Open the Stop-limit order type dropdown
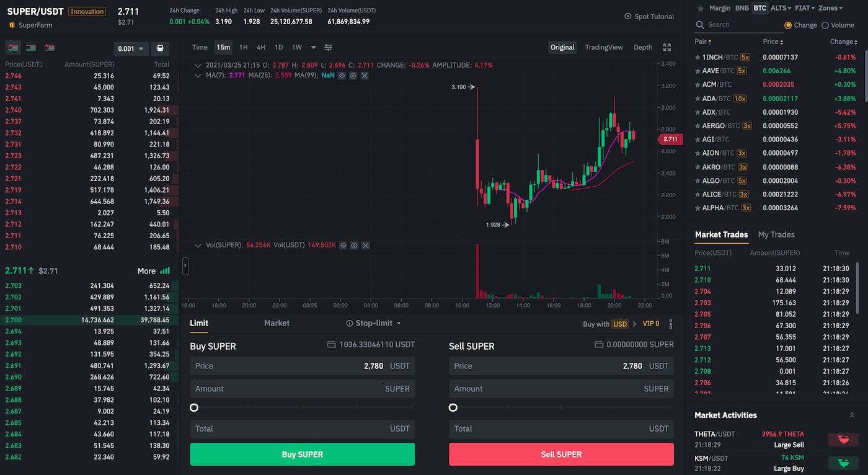Screen dimensions: 868x475 (x=374, y=324)
